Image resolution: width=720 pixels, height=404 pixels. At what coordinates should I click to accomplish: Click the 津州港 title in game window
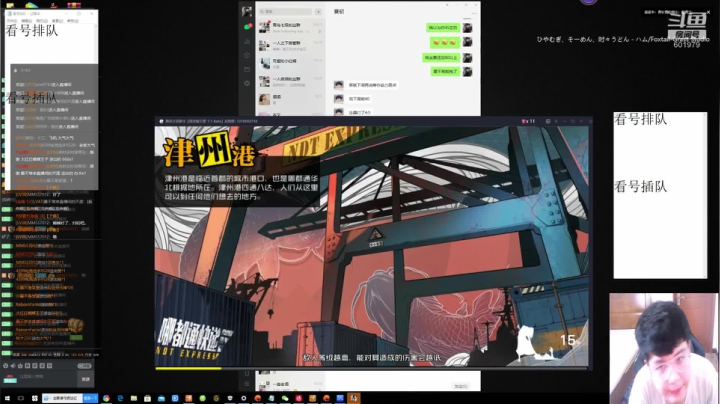[x=209, y=152]
